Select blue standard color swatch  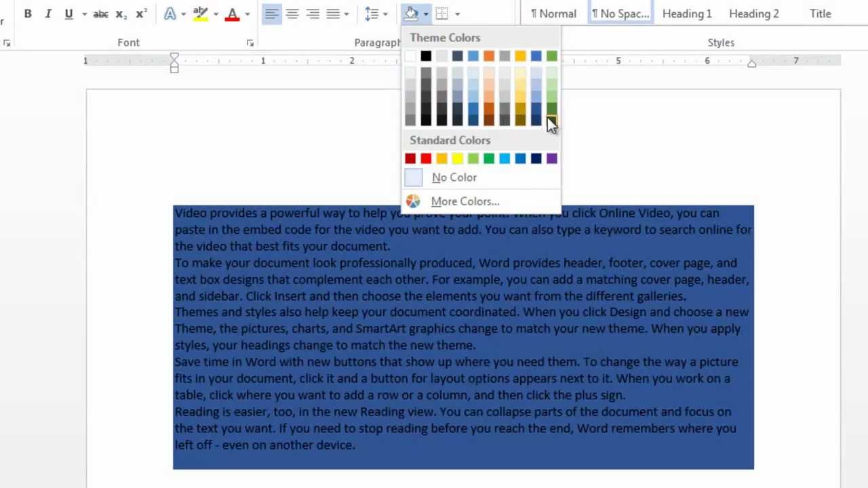pyautogui.click(x=520, y=159)
